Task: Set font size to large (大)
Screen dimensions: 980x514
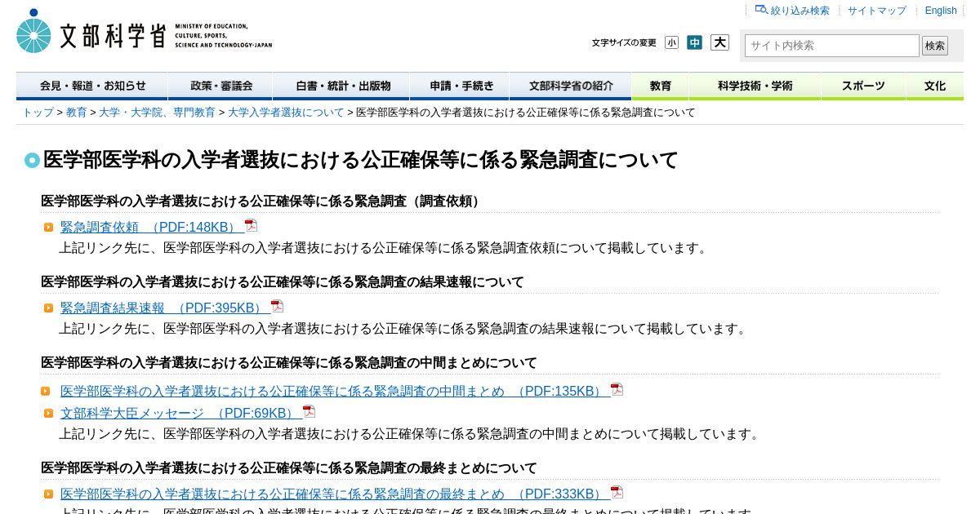Action: [719, 42]
